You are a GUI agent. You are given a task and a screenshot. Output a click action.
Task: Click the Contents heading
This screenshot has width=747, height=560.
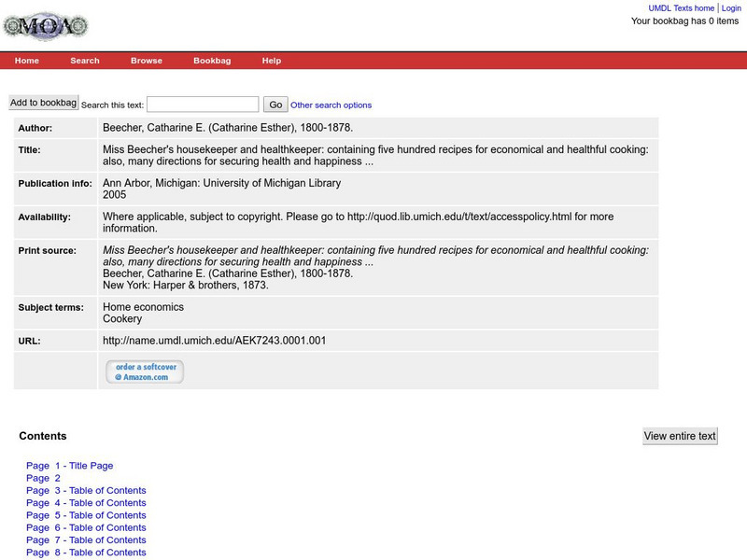coord(43,436)
